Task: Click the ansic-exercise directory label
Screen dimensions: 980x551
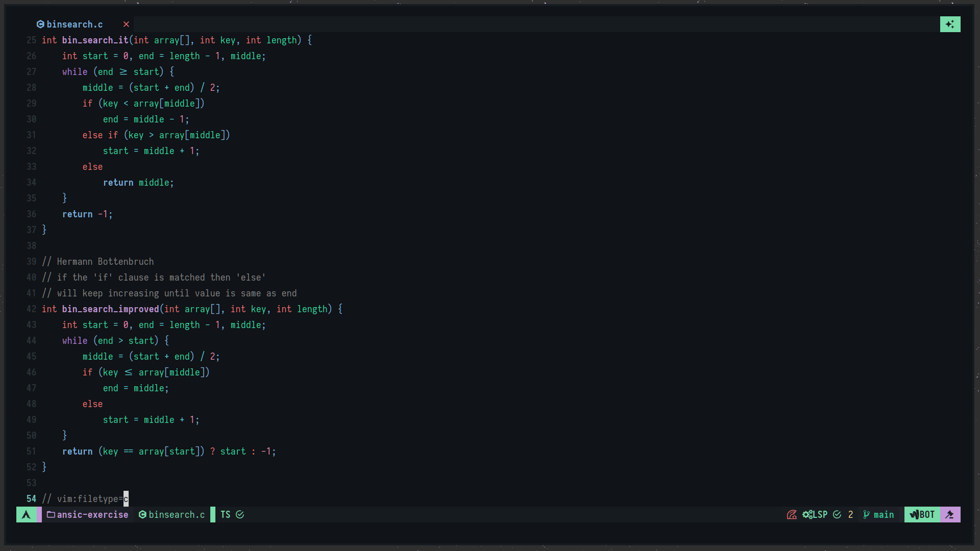Action: pyautogui.click(x=92, y=514)
